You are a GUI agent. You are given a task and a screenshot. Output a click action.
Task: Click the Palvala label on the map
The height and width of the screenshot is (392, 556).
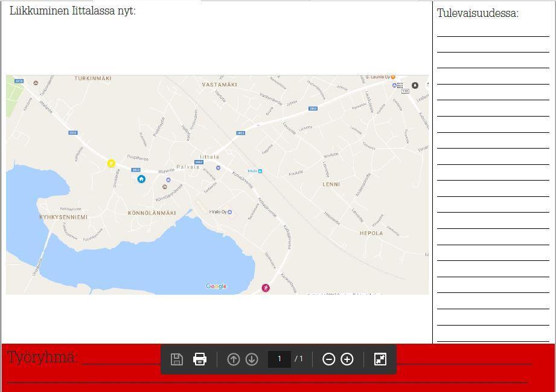pos(188,167)
